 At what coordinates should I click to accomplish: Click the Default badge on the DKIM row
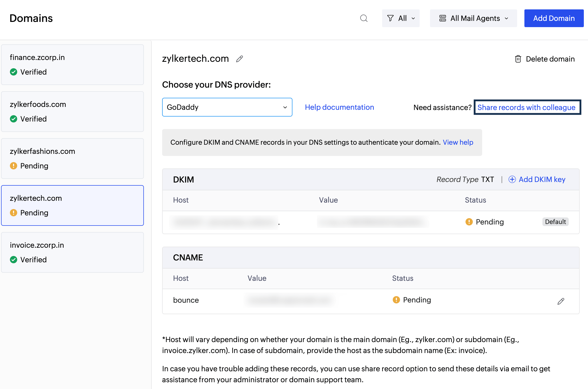click(x=555, y=222)
